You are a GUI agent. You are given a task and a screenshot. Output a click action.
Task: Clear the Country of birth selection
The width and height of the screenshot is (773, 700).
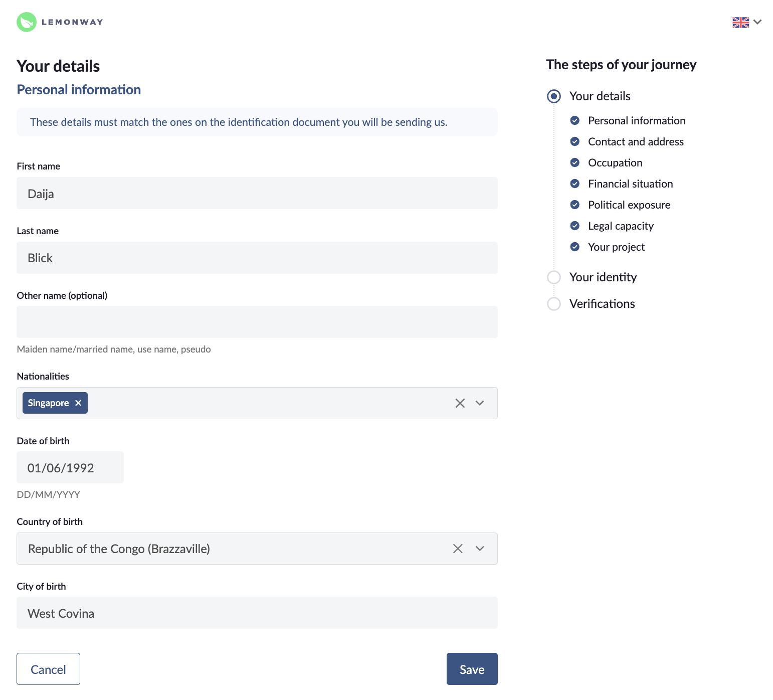click(x=458, y=549)
